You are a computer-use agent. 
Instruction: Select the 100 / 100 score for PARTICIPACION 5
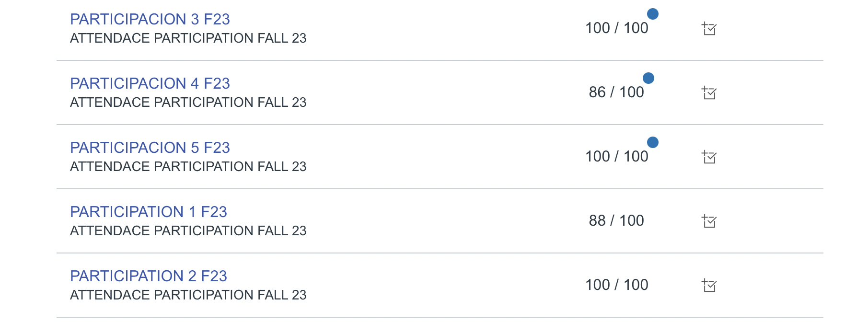(616, 157)
